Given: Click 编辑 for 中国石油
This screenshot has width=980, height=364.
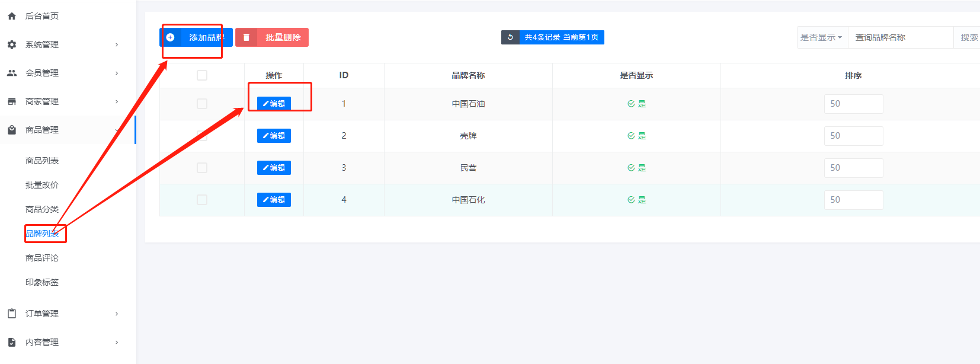Looking at the screenshot, I should pyautogui.click(x=274, y=104).
